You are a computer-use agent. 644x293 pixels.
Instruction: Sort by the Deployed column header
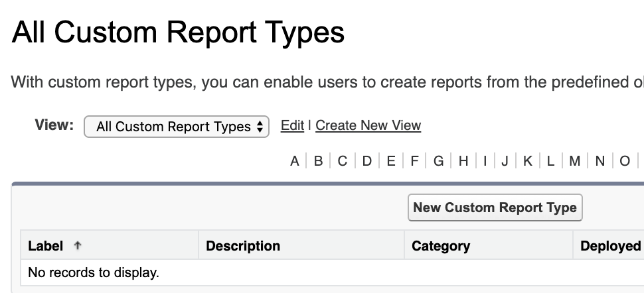[610, 246]
